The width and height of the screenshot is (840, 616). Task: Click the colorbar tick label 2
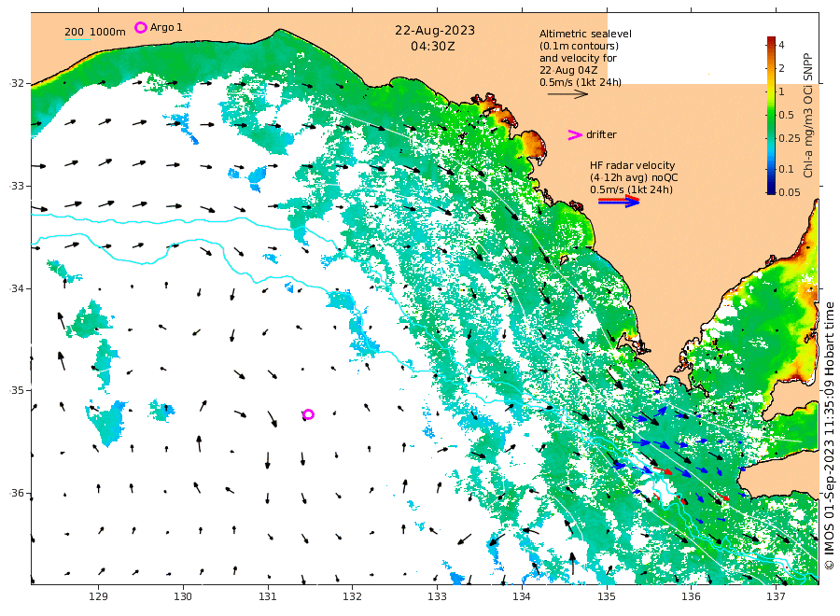[x=781, y=68]
